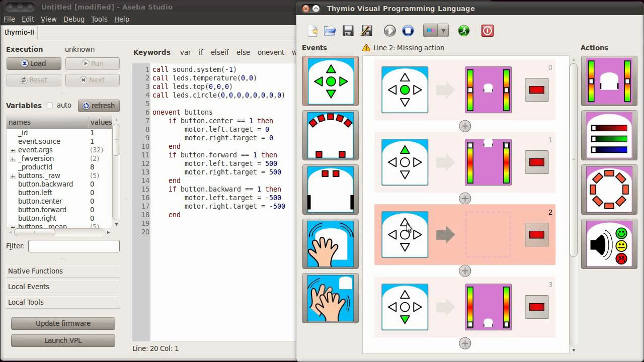
Task: Toggle the up arrow in line 1 event
Action: point(405,150)
